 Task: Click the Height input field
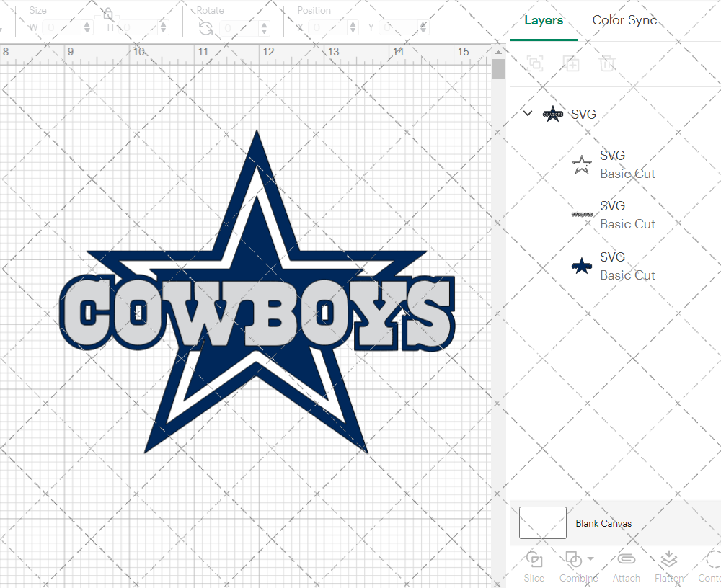pyautogui.click(x=139, y=28)
